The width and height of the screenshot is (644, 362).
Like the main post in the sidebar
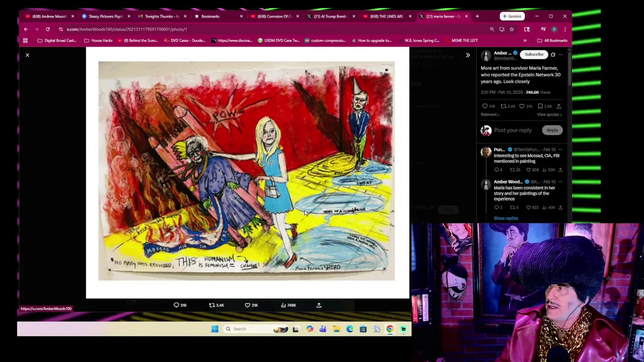tap(522, 106)
